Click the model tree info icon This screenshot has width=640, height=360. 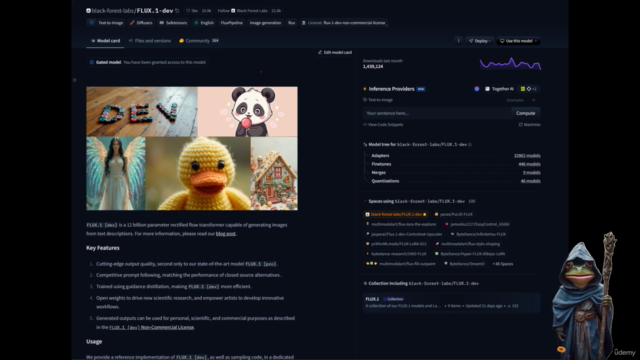470,144
